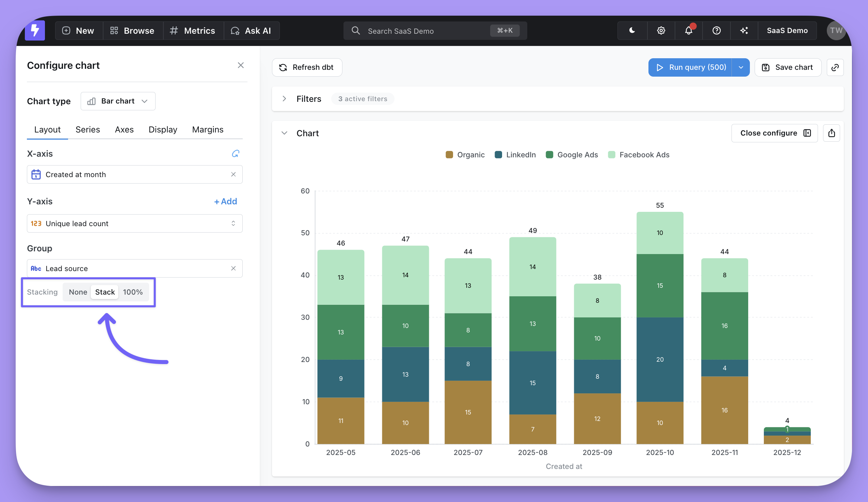
Task: Click the Abc icon in Group field
Action: click(36, 268)
